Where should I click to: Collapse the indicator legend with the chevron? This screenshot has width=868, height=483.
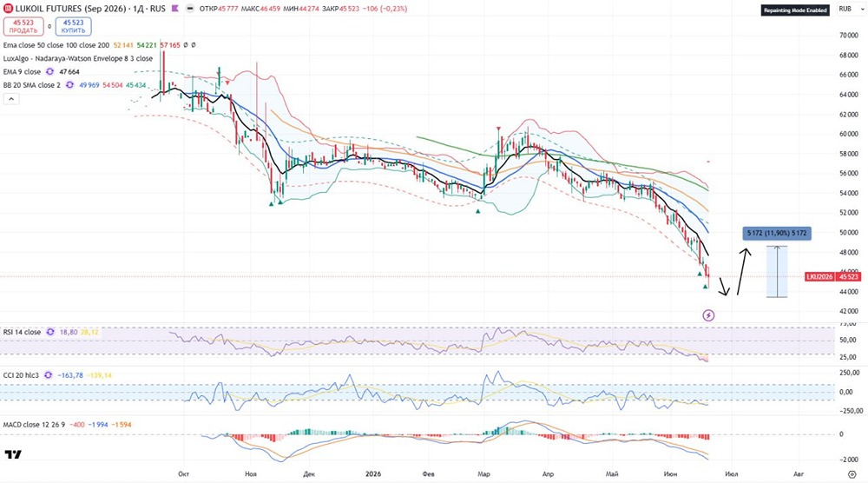coord(11,99)
